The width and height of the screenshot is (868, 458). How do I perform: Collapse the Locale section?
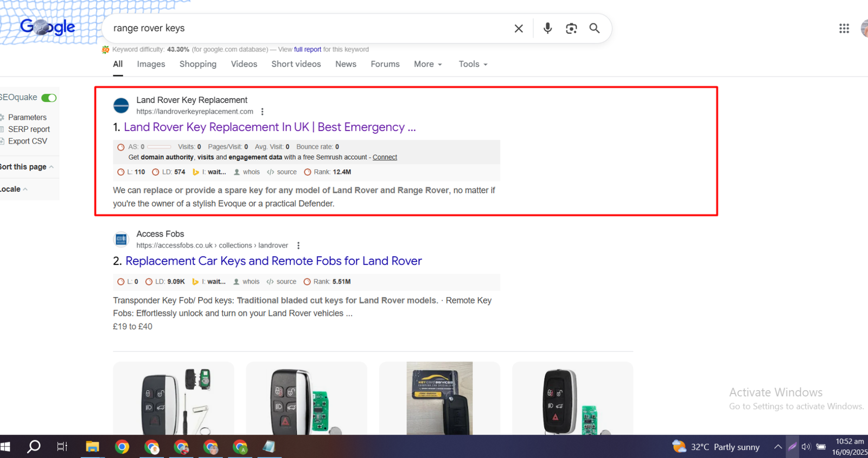pyautogui.click(x=13, y=189)
